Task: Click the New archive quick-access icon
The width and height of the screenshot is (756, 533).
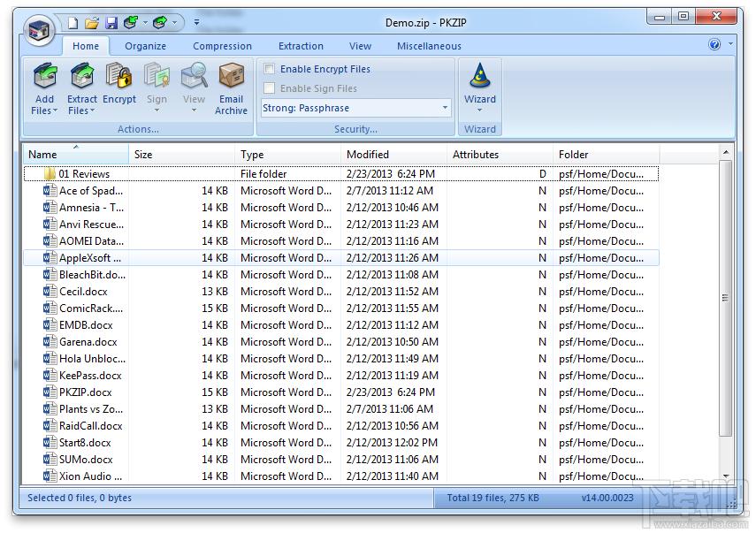Action: pyautogui.click(x=73, y=23)
